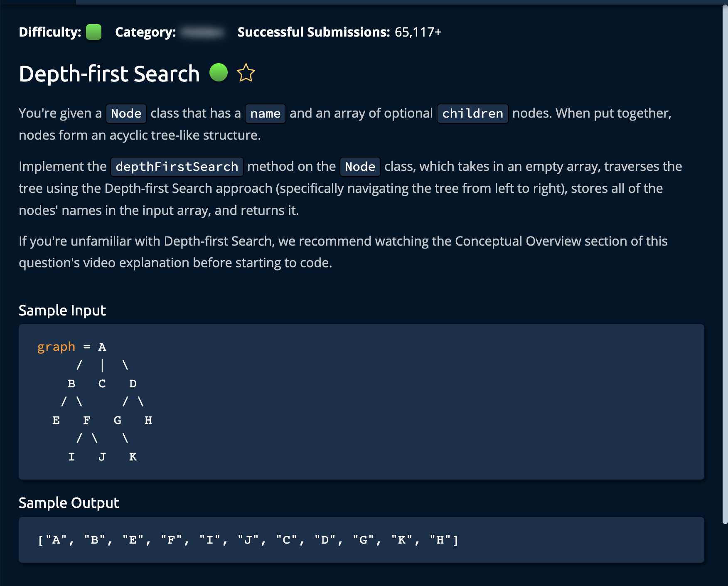The width and height of the screenshot is (728, 586).
Task: Click the "name" inline code chip
Action: (265, 113)
